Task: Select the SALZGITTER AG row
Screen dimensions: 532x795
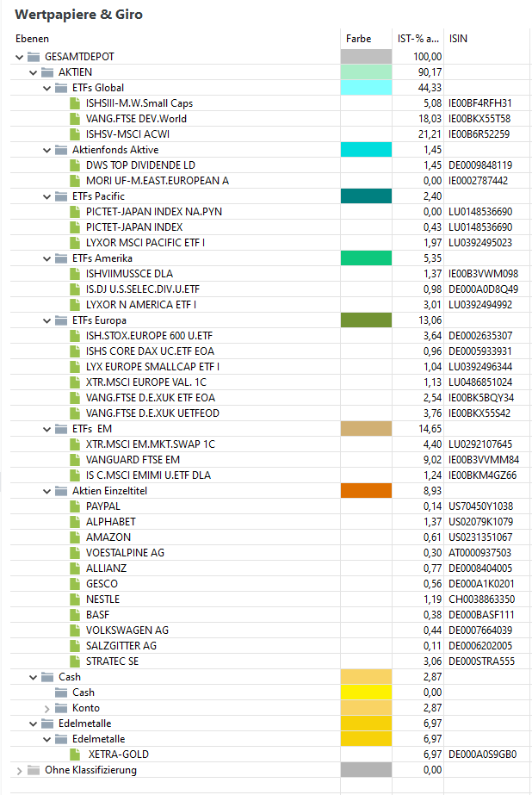Action: tap(270, 646)
